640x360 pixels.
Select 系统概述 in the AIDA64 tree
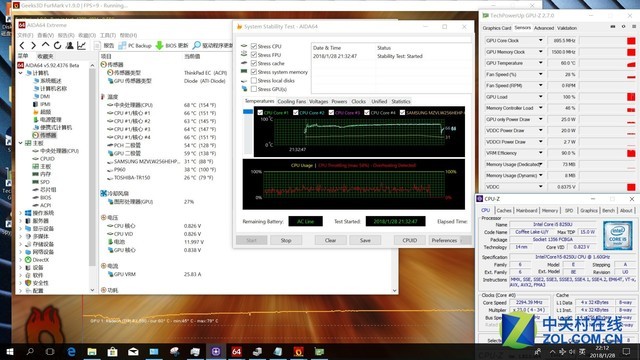(47, 81)
